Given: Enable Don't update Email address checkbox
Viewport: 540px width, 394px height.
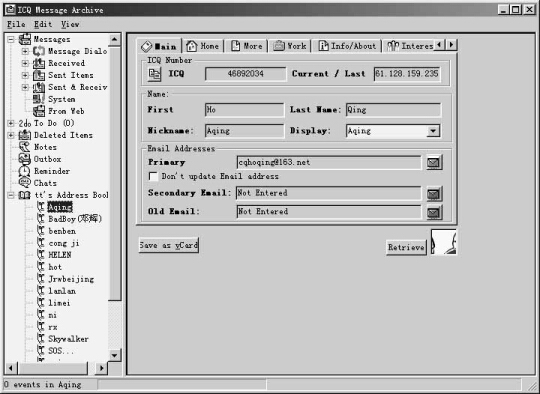Looking at the screenshot, I should coord(153,176).
